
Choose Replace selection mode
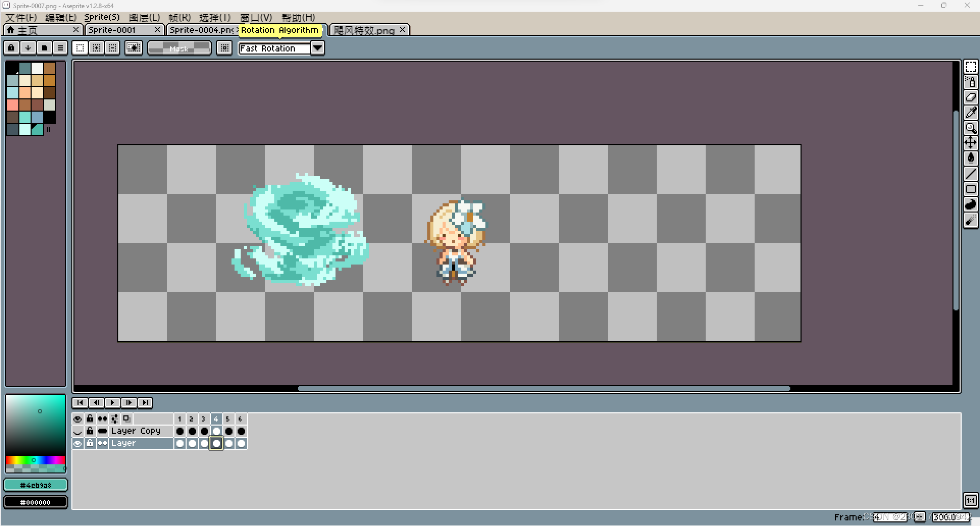(80, 48)
